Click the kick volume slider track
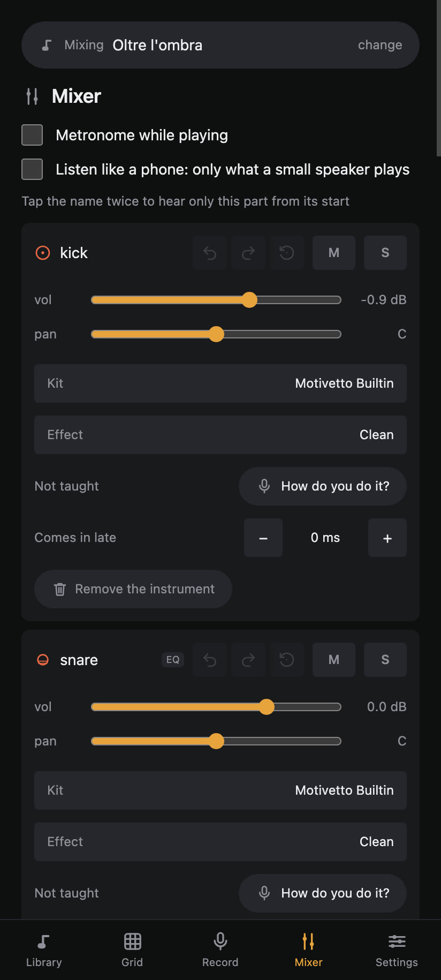Viewport: 441px width, 980px height. 216,300
